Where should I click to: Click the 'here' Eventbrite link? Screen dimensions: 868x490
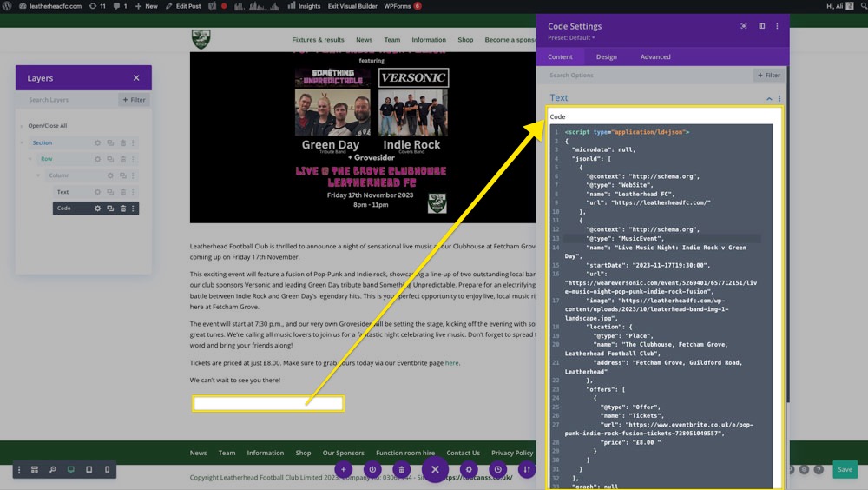pyautogui.click(x=451, y=363)
